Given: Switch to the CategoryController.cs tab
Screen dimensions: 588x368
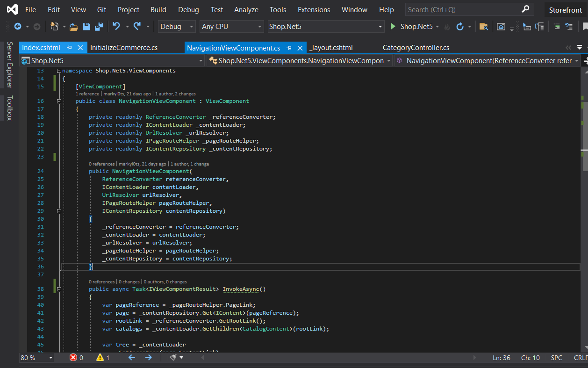Looking at the screenshot, I should point(416,48).
